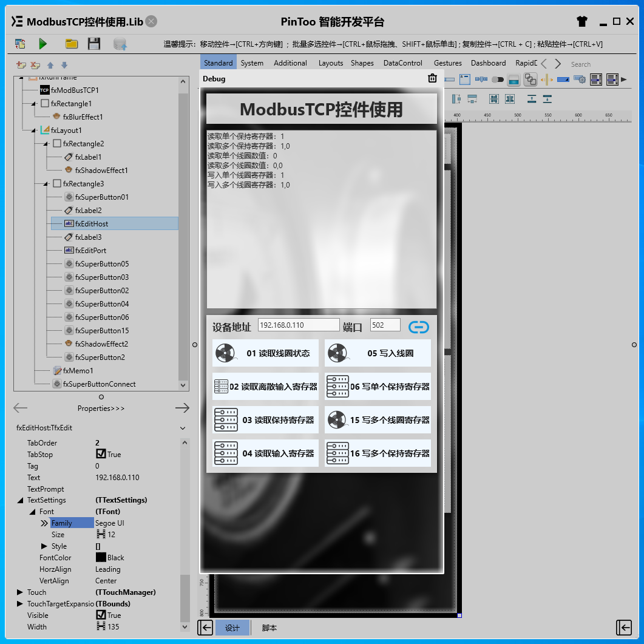Collapse the fxRectangle3 tree node
Viewport: 644px width, 644px height.
46,184
